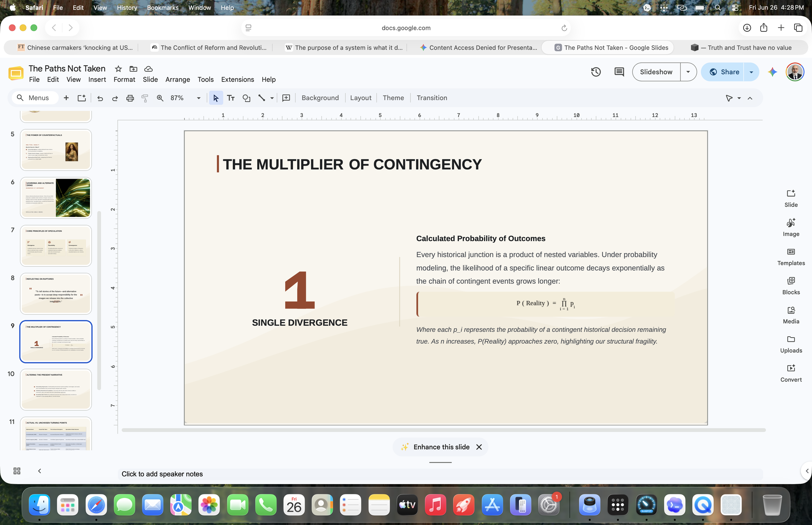Open Finder from the Dock
The width and height of the screenshot is (812, 525).
point(40,505)
